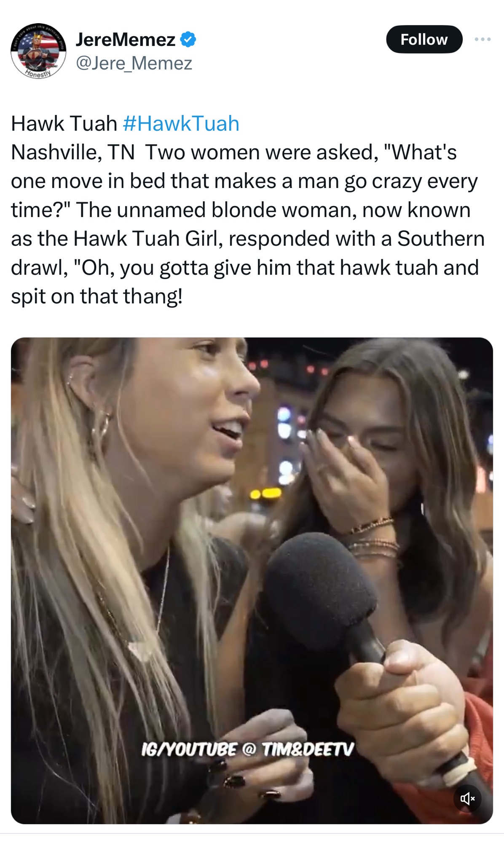504x843 pixels.
Task: Open the @Jere_Memez handle link
Action: (134, 63)
